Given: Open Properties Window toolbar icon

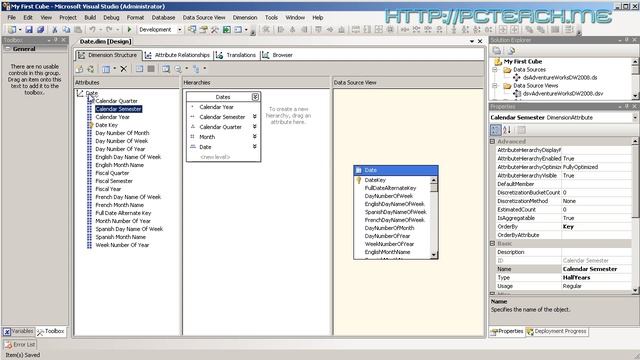Looking at the screenshot, I should pyautogui.click(x=203, y=30).
